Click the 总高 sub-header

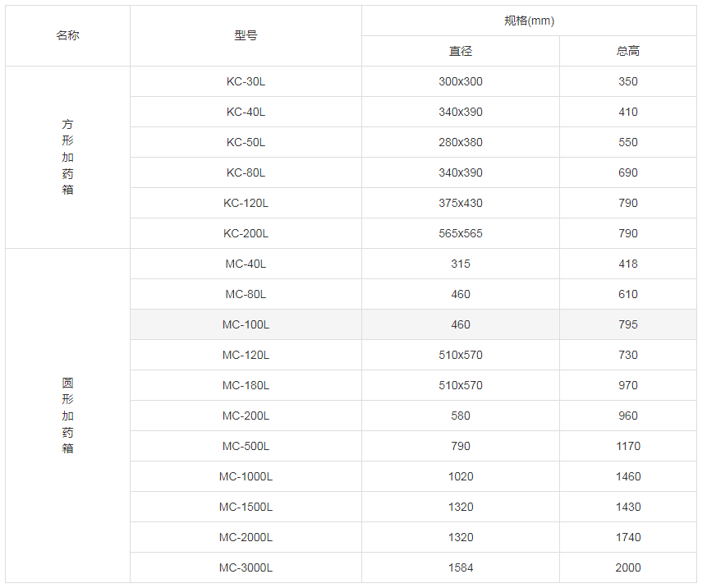tap(628, 51)
